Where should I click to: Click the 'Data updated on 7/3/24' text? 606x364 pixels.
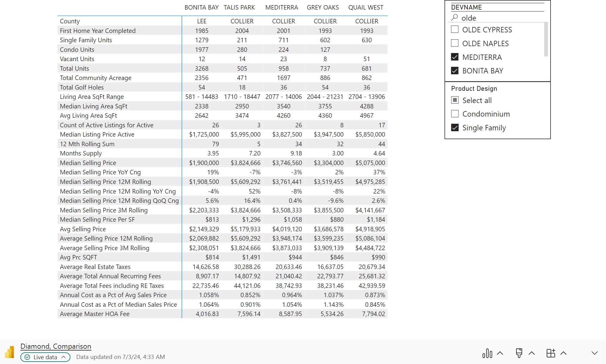[x=120, y=357]
